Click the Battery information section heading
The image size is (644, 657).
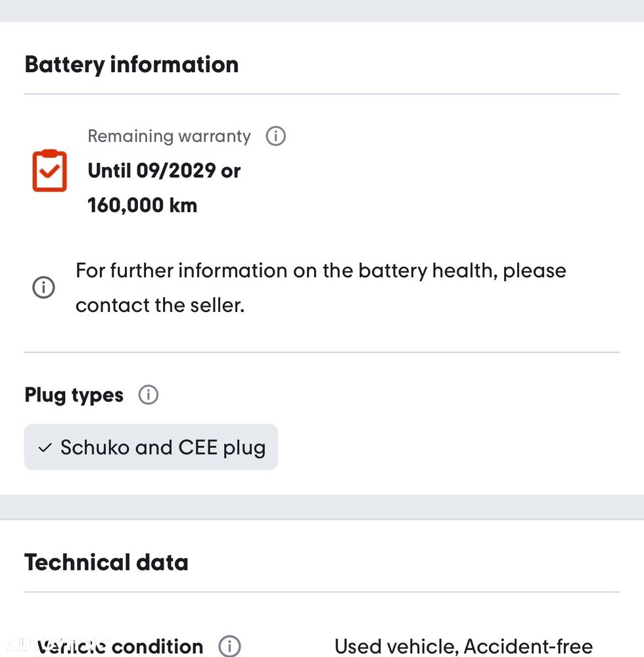[x=131, y=64]
